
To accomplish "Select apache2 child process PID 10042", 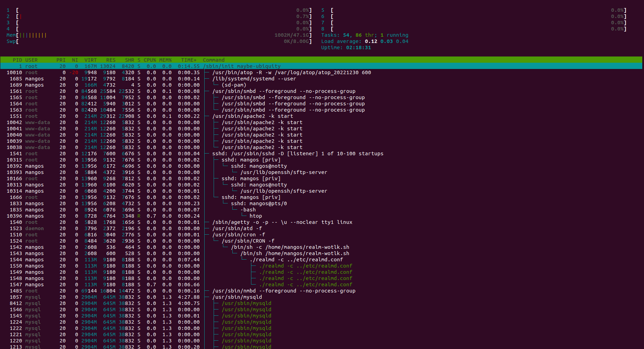I will point(321,122).
